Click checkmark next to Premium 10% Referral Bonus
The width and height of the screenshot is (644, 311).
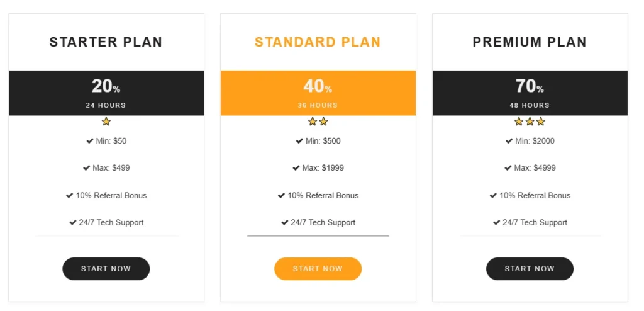[494, 195]
